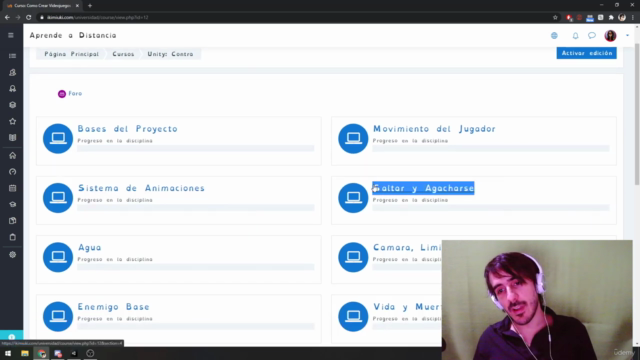The height and width of the screenshot is (360, 640).
Task: Click laptop icon of Enemigo Base
Action: click(58, 316)
